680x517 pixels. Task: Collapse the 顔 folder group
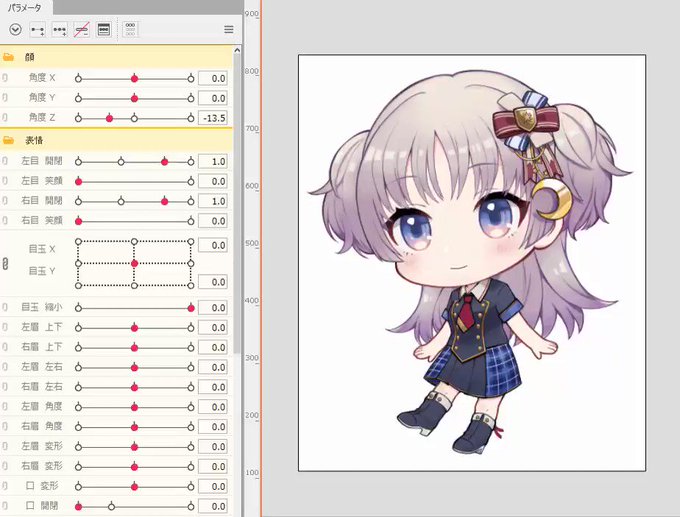pos(8,57)
